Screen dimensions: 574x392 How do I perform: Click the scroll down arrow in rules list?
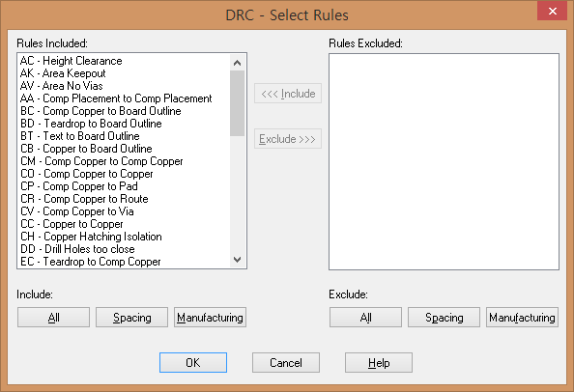point(237,260)
